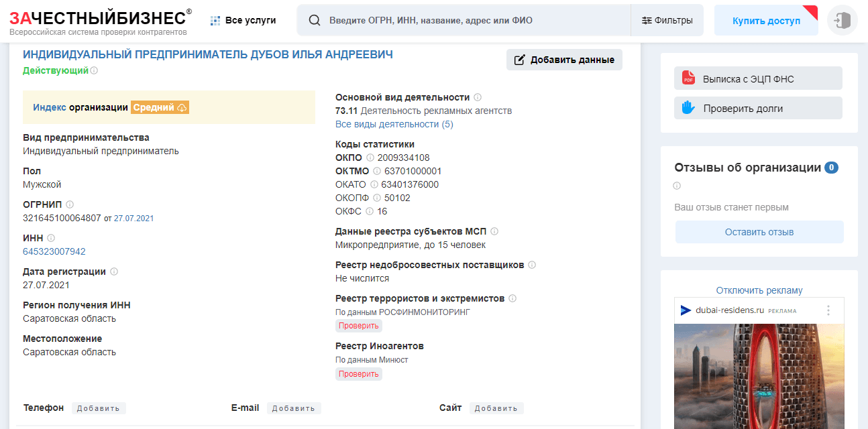The image size is (868, 429).
Task: Open Реестр террористов Проверить check
Action: [x=358, y=325]
